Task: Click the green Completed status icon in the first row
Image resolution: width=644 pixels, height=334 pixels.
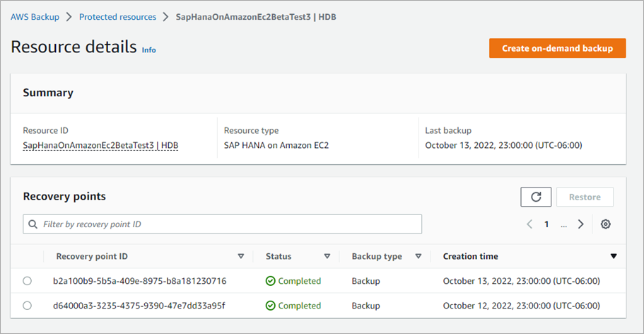Action: point(271,281)
